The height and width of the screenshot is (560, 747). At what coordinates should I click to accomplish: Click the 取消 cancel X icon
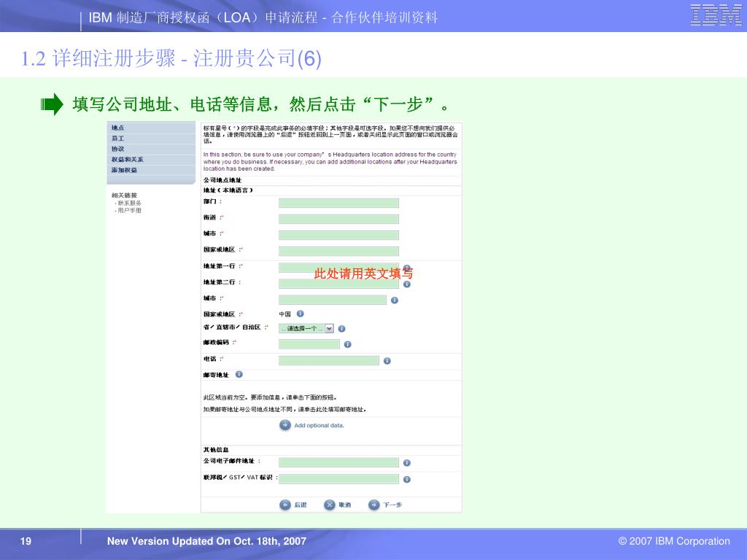(330, 505)
